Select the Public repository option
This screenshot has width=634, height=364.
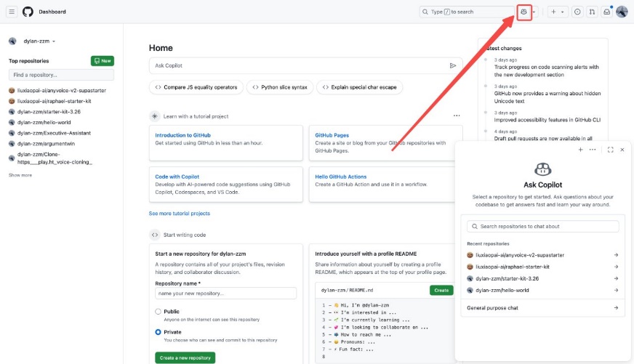click(x=158, y=312)
